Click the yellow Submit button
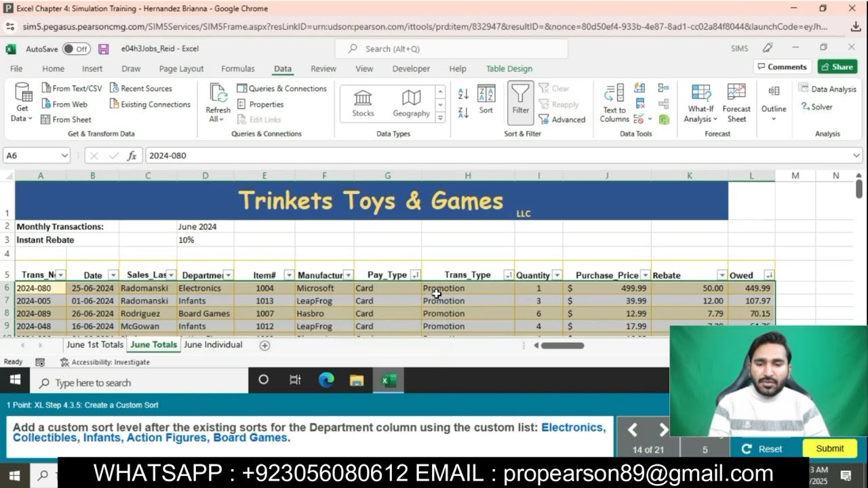Viewport: 868px width, 488px height. 829,449
